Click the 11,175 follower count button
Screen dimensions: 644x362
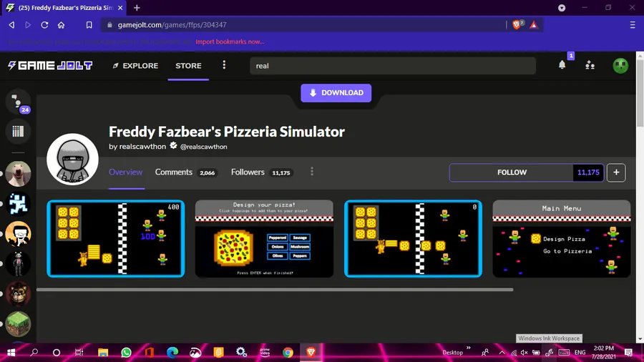[588, 172]
